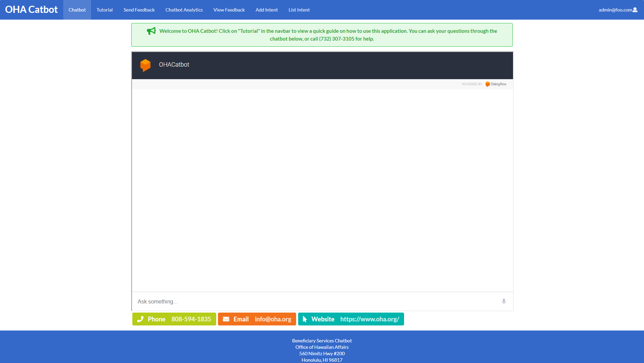Click '560 Nimitz Hwy #200' footer text
644x363 pixels.
point(322,354)
